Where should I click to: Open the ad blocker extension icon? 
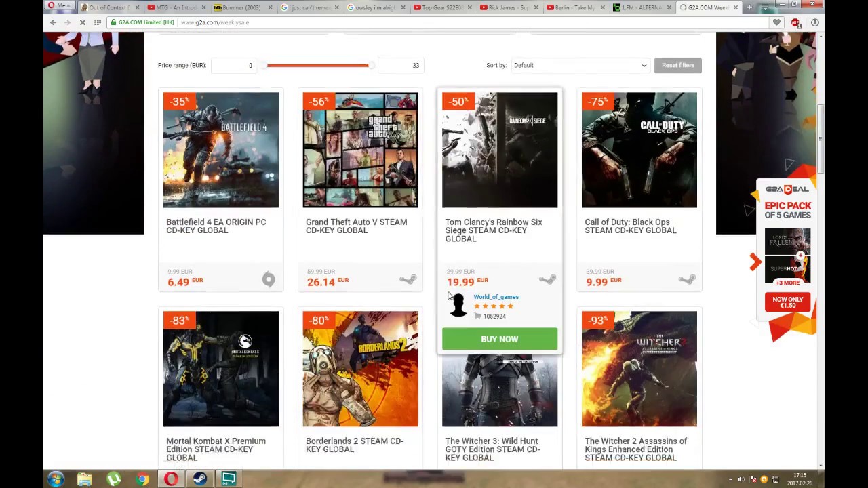(x=795, y=22)
